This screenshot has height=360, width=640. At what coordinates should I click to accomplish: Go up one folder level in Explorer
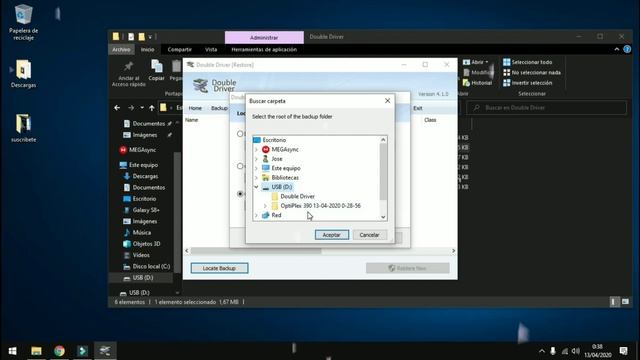point(151,108)
